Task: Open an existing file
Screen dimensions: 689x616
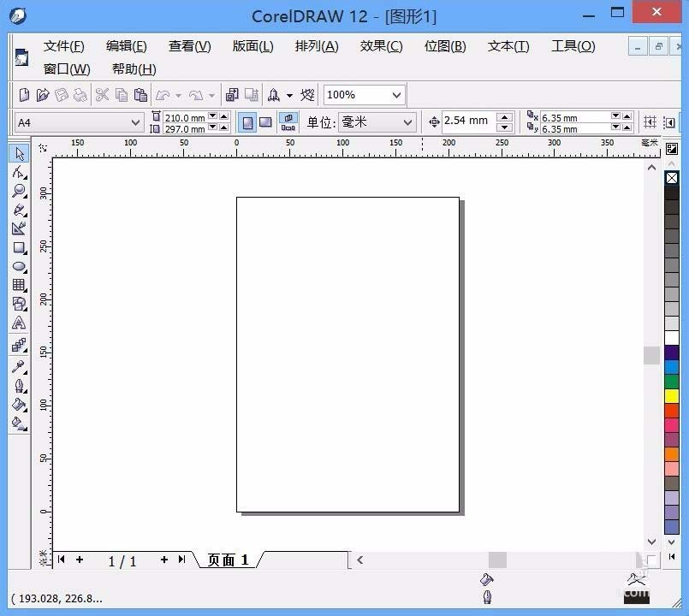Action: pyautogui.click(x=43, y=94)
